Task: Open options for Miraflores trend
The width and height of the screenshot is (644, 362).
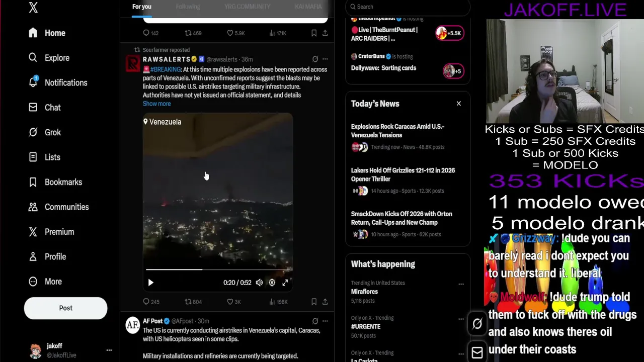Action: tap(461, 284)
